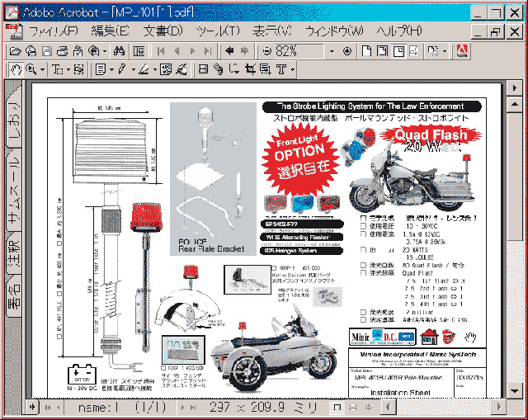Open the 表示(V) menu
The width and height of the screenshot is (528, 420).
click(x=272, y=31)
